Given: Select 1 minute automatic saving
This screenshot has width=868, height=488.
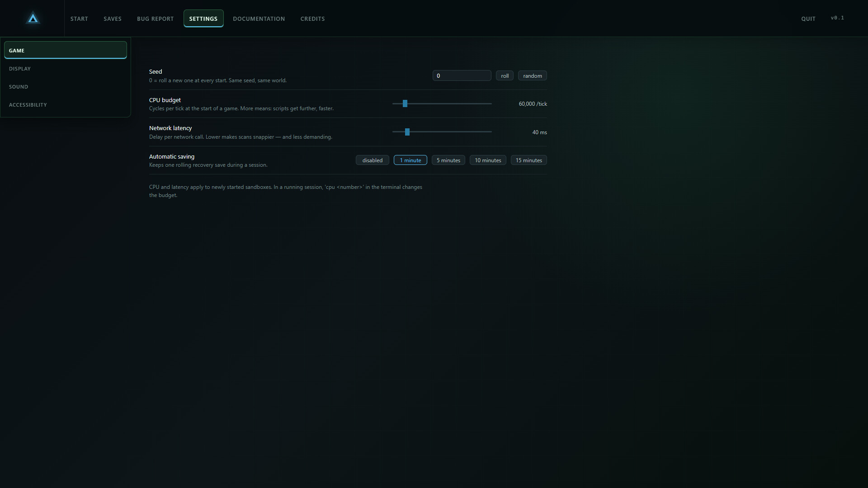Looking at the screenshot, I should 410,160.
